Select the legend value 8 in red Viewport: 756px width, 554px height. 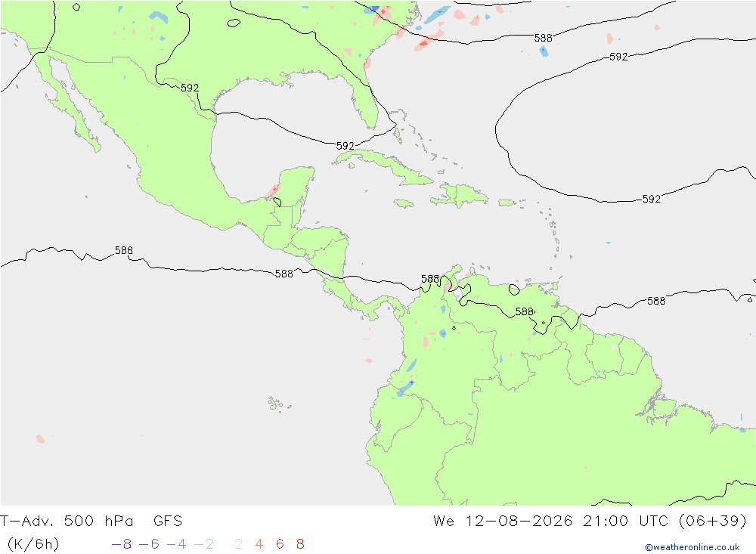pos(300,544)
